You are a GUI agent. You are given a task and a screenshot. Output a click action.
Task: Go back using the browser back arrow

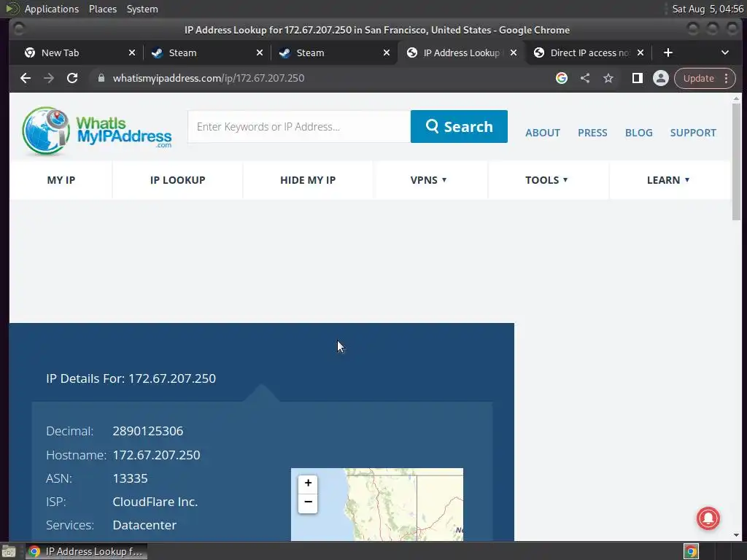(26, 78)
